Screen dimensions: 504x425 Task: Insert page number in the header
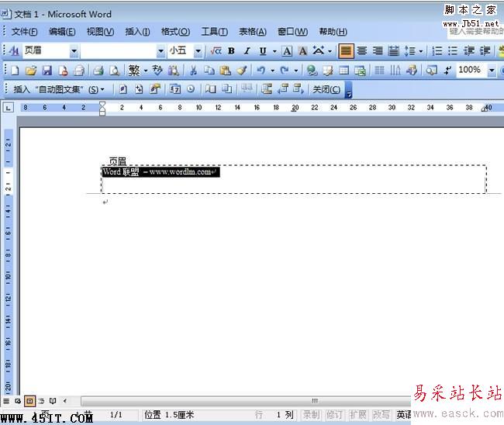(123, 89)
